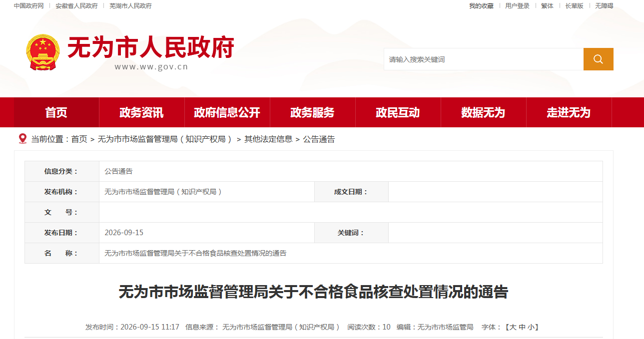
Task: Click the main article headline
Action: (313, 292)
